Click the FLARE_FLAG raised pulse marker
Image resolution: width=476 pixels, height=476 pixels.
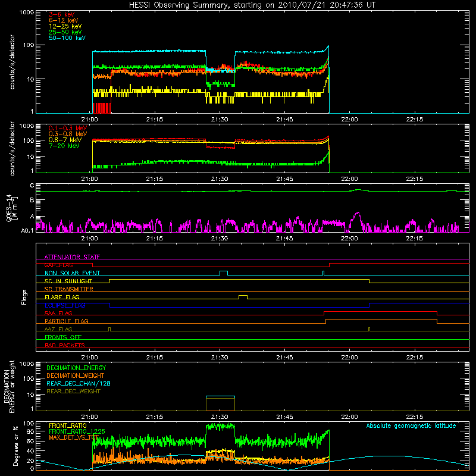click(x=243, y=297)
